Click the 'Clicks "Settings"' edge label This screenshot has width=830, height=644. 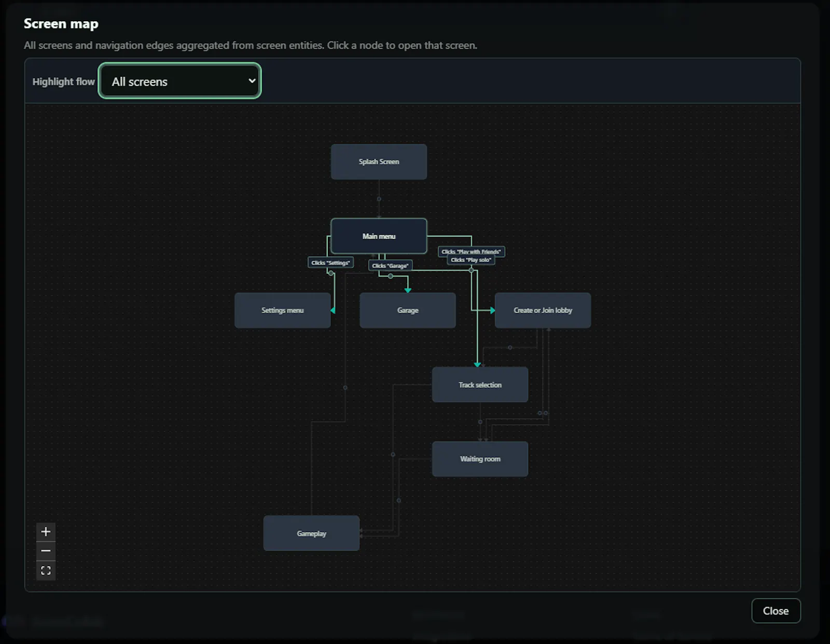tap(330, 263)
